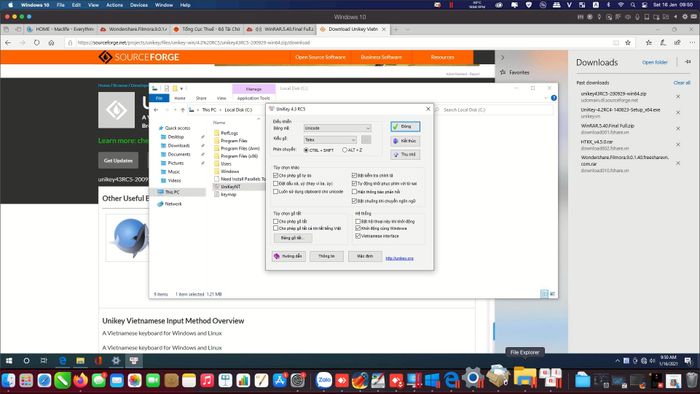700x394 pixels.
Task: Click File Explorer back arrow
Action: [156, 110]
